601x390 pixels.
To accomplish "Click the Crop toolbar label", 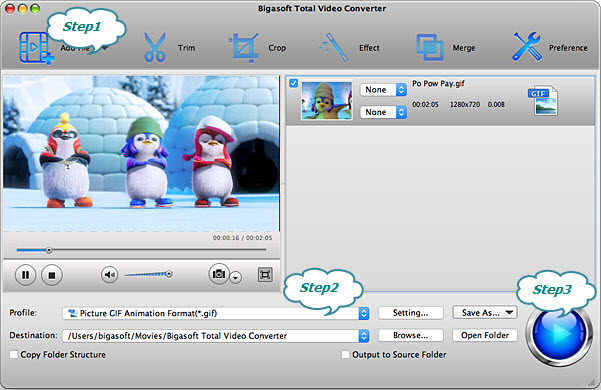I will tap(277, 48).
